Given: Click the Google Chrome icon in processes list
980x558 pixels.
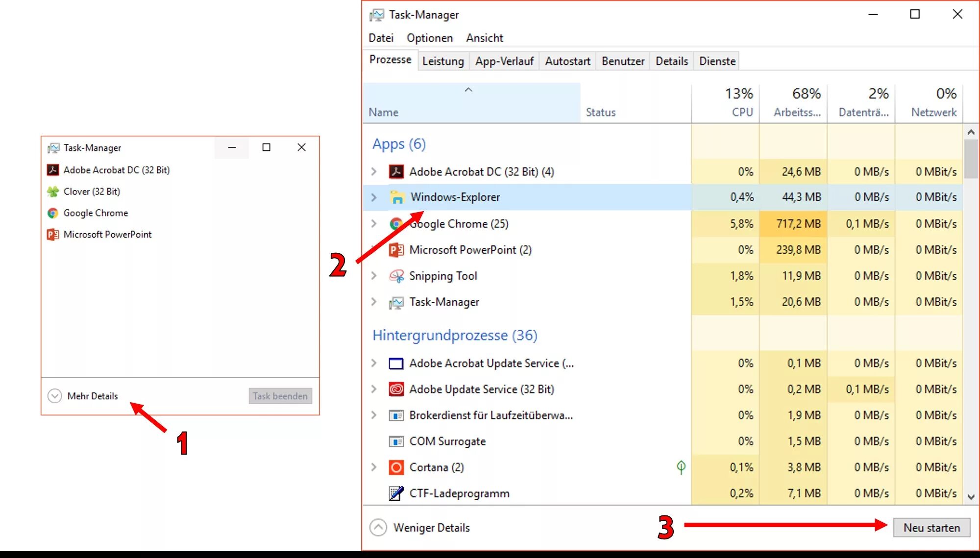Looking at the screenshot, I should tap(396, 224).
